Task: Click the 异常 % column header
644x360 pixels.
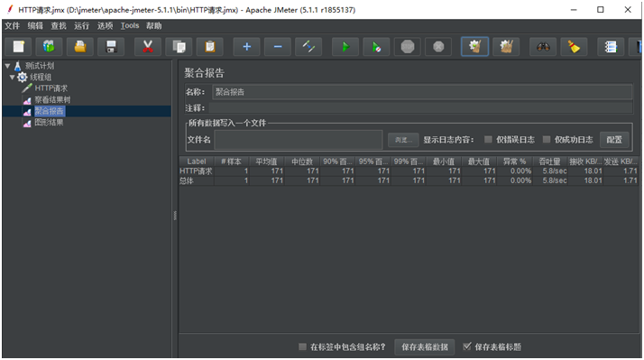Action: pos(515,162)
